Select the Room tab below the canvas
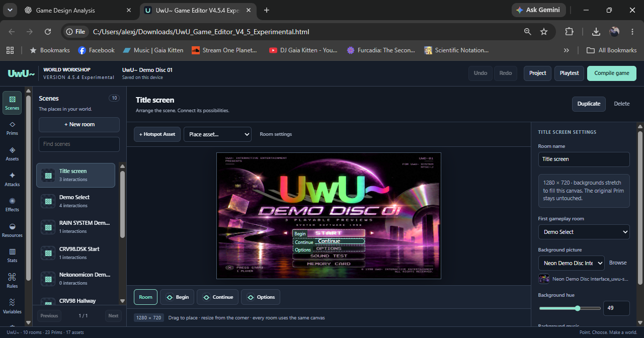This screenshot has height=338, width=644. 145,297
